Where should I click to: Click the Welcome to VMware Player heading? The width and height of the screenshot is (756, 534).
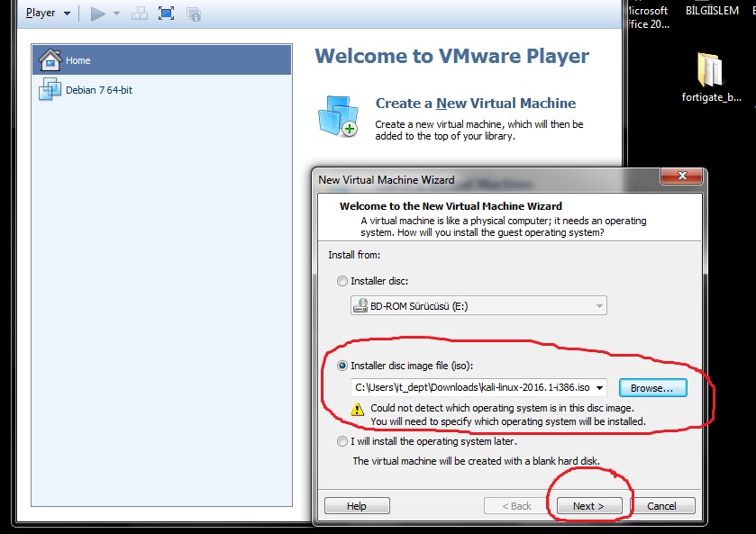[451, 56]
